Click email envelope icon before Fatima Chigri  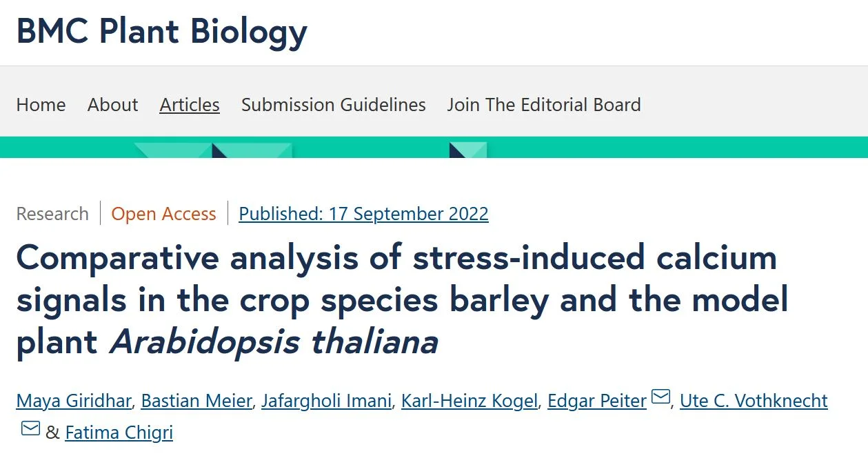[30, 428]
